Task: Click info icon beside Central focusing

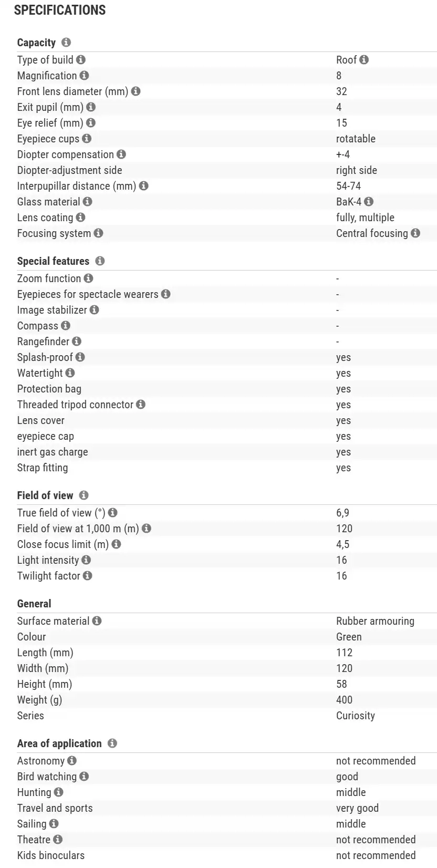Action: pyautogui.click(x=415, y=233)
